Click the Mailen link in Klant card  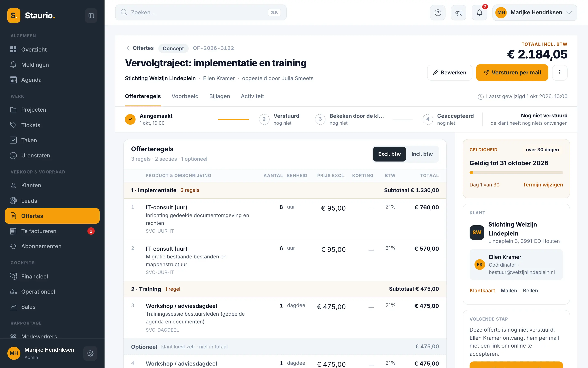pyautogui.click(x=509, y=291)
